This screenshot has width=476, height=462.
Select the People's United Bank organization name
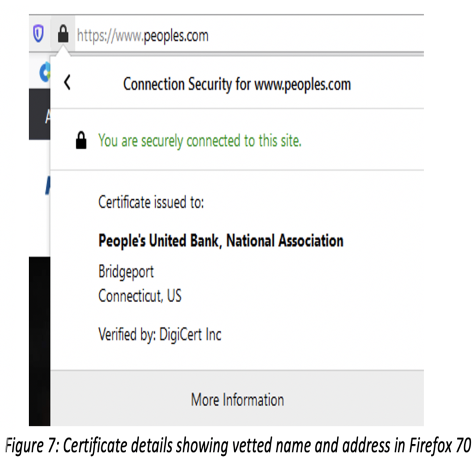coord(221,241)
